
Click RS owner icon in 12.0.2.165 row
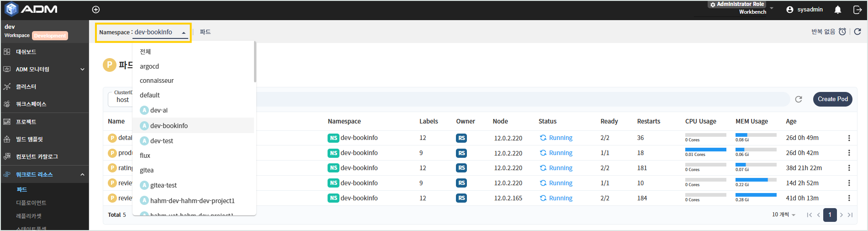pos(461,198)
